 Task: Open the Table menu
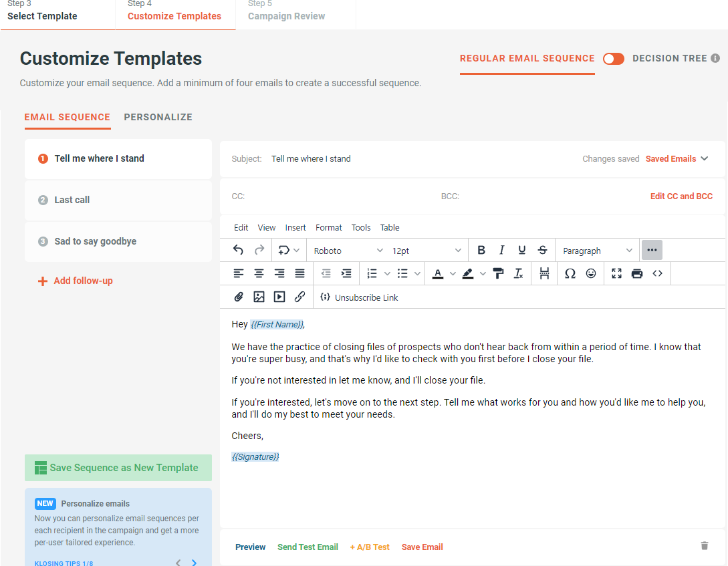pos(390,228)
